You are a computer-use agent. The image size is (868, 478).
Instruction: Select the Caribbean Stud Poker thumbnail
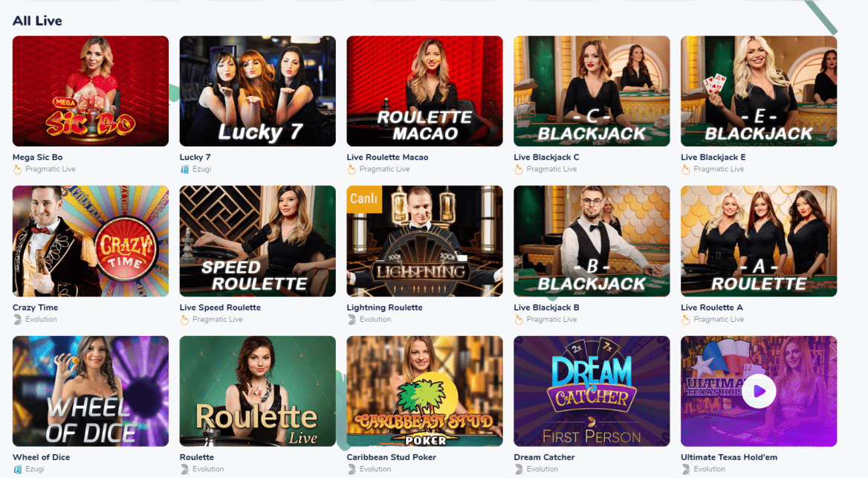[x=424, y=391]
